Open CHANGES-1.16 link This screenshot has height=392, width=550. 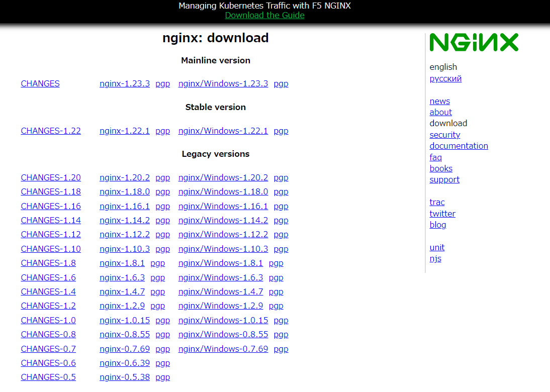tap(51, 206)
